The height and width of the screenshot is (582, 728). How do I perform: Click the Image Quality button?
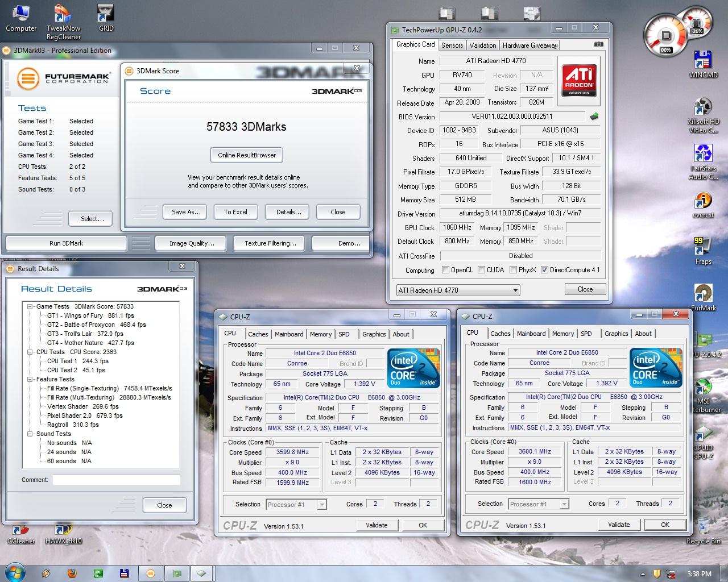[x=192, y=243]
